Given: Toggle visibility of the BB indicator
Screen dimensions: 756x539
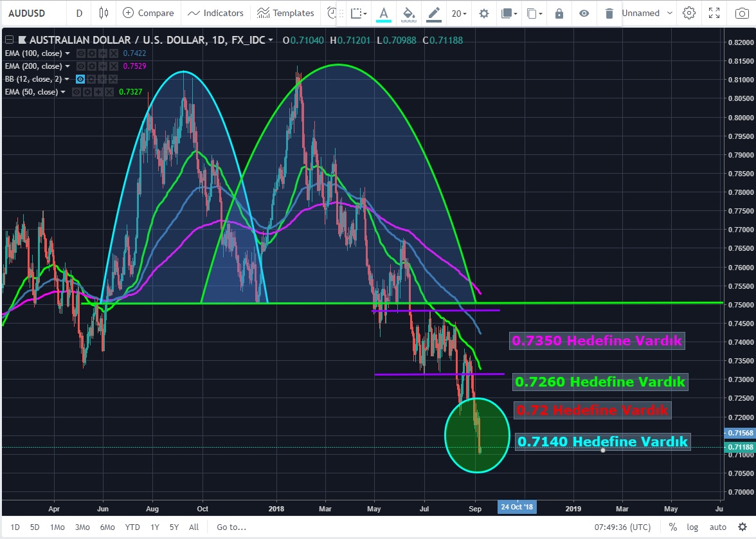Looking at the screenshot, I should pos(81,79).
